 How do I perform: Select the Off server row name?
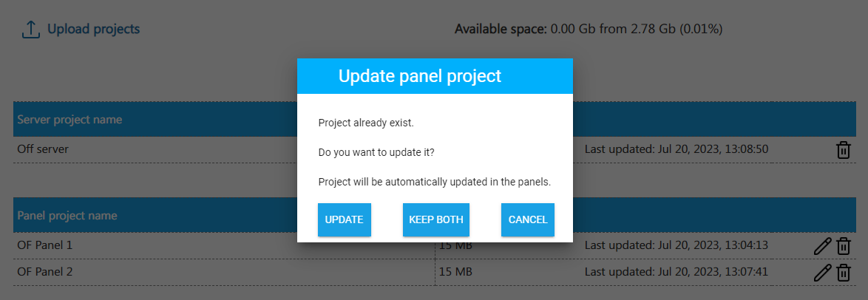click(43, 149)
